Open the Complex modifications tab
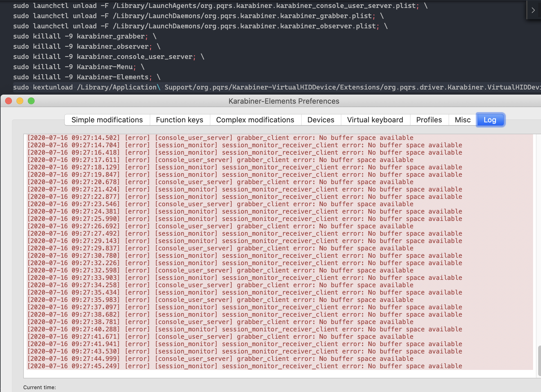The height and width of the screenshot is (392, 541). tap(255, 120)
